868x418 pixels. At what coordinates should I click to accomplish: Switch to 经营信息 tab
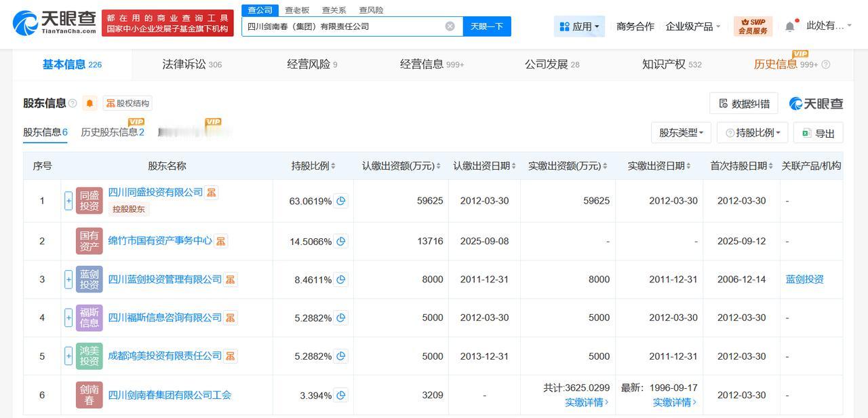pos(432,64)
